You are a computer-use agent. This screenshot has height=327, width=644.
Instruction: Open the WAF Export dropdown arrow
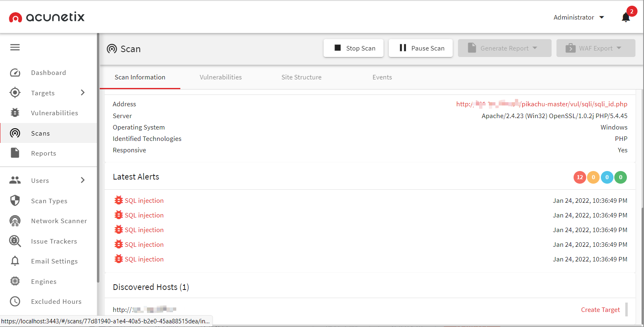tap(619, 48)
